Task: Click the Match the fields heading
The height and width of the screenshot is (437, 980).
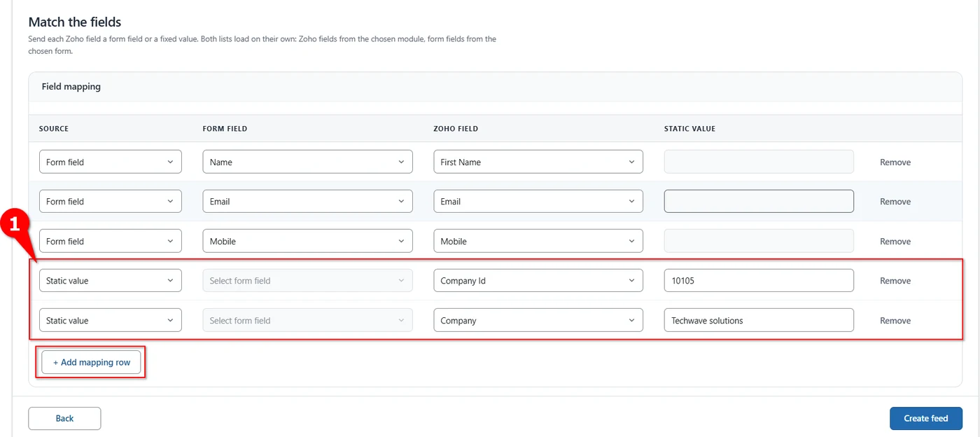Action: (75, 22)
